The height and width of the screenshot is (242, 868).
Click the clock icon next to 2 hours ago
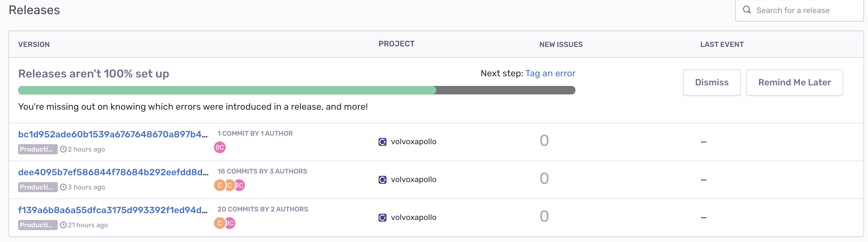(x=63, y=149)
